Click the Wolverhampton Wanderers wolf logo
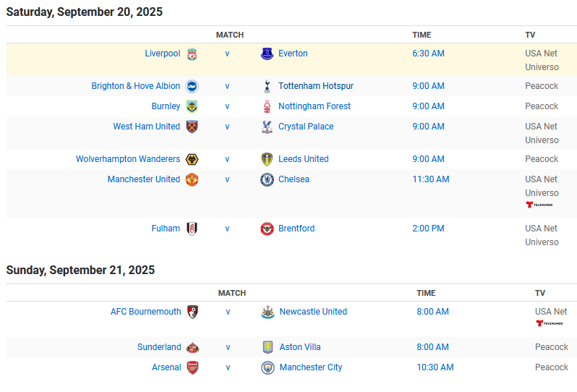 tap(192, 159)
